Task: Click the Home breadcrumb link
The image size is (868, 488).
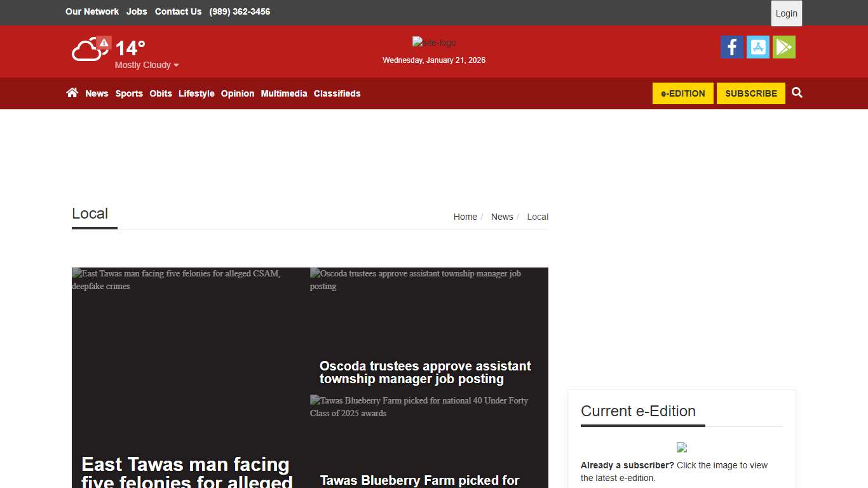Action: coord(465,217)
